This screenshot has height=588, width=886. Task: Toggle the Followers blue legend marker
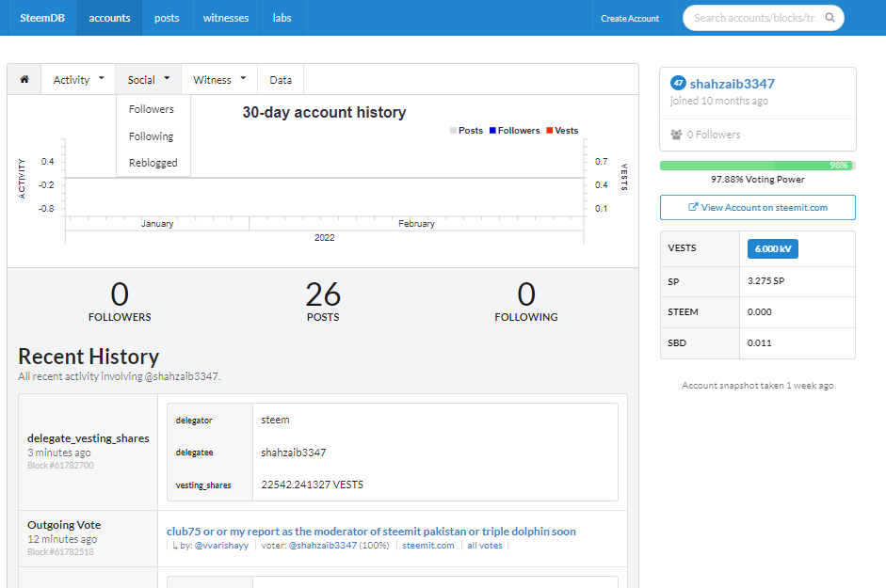click(492, 131)
